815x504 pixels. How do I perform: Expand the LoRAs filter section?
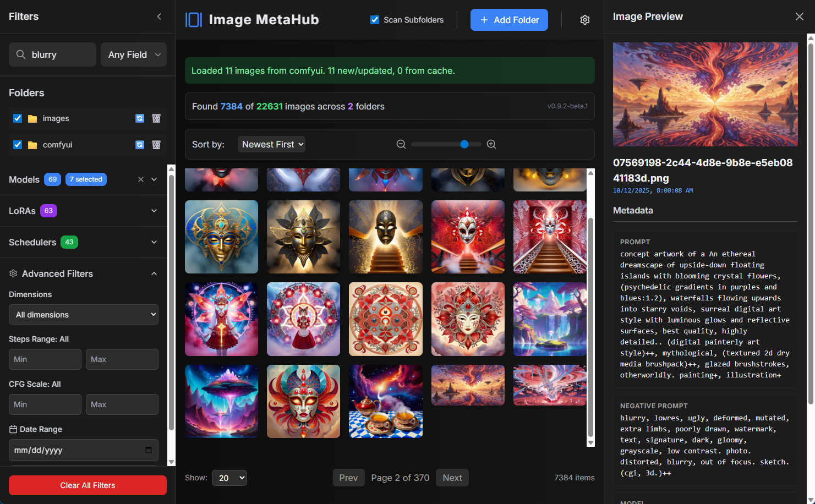pyautogui.click(x=154, y=211)
